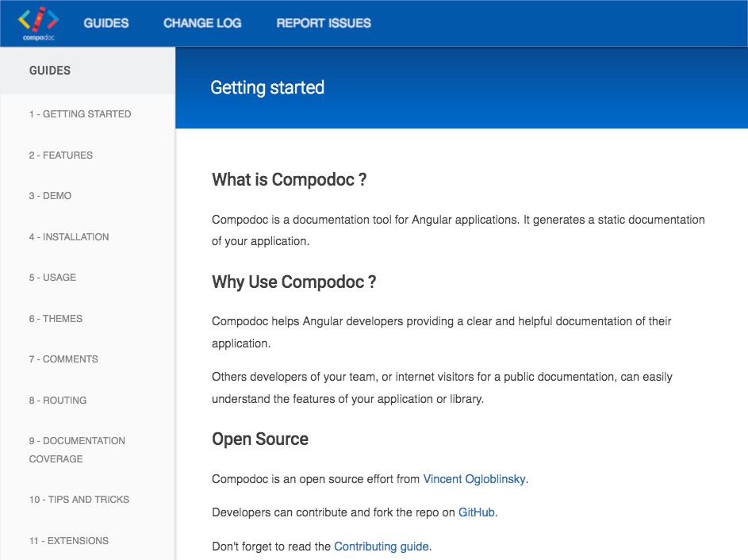Select the 6 - Themes sidebar entry
The height and width of the screenshot is (560, 748).
[56, 318]
